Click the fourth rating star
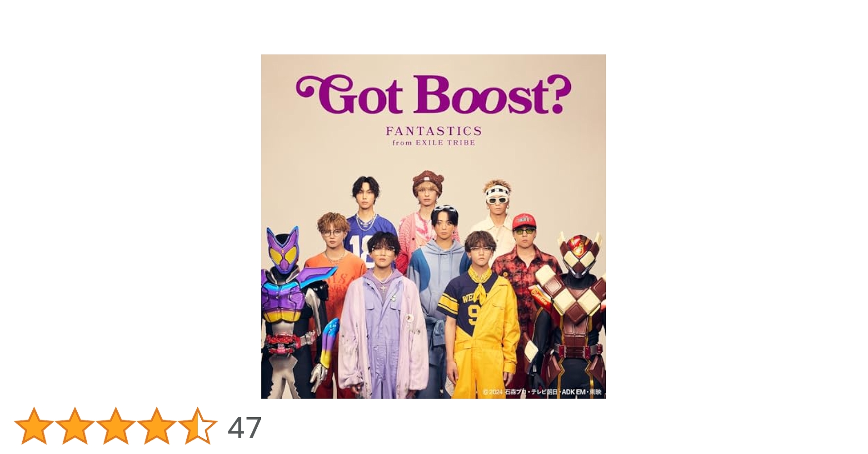This screenshot has height=454, width=868. click(157, 426)
